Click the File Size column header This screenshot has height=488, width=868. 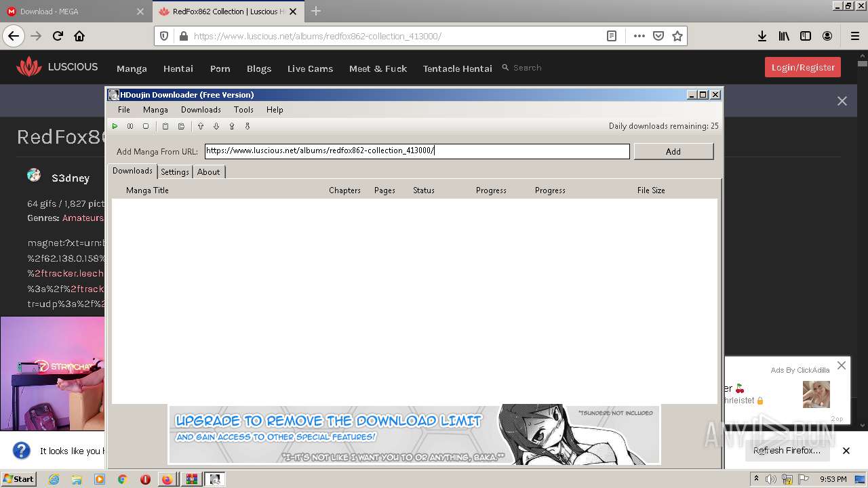(x=651, y=190)
